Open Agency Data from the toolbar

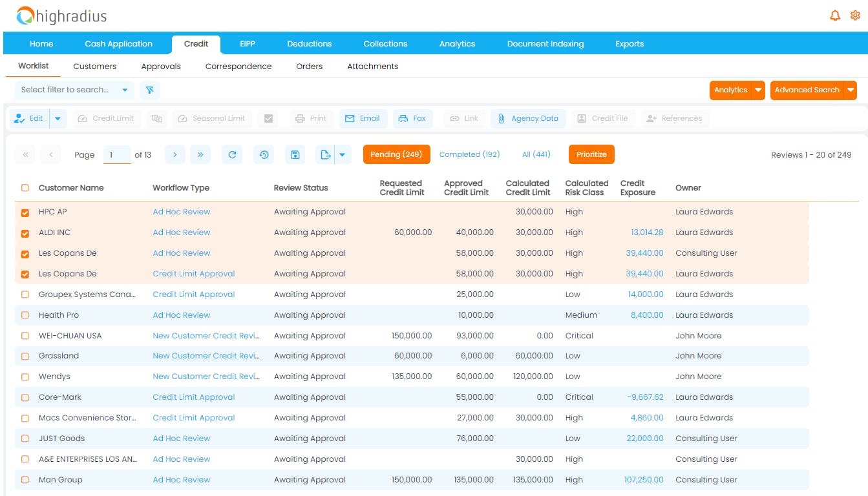528,118
